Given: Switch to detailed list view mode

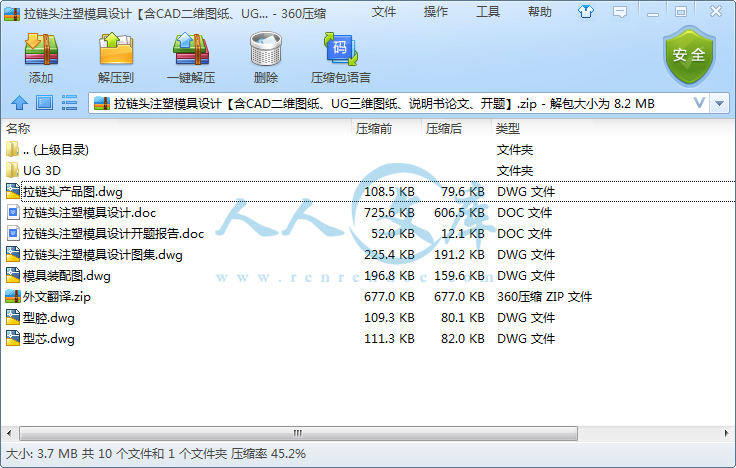Looking at the screenshot, I should 69,103.
